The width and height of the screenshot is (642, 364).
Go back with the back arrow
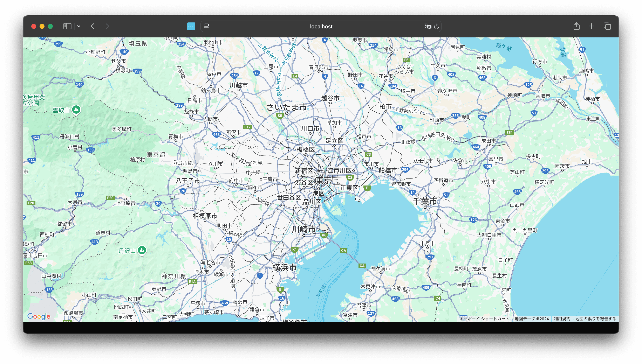93,26
